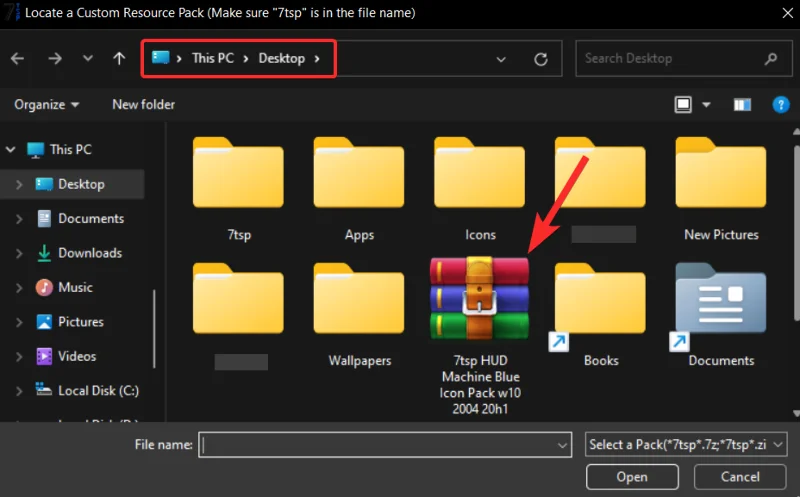Go forward with the right arrow button
This screenshot has height=497, width=800.
[55, 59]
